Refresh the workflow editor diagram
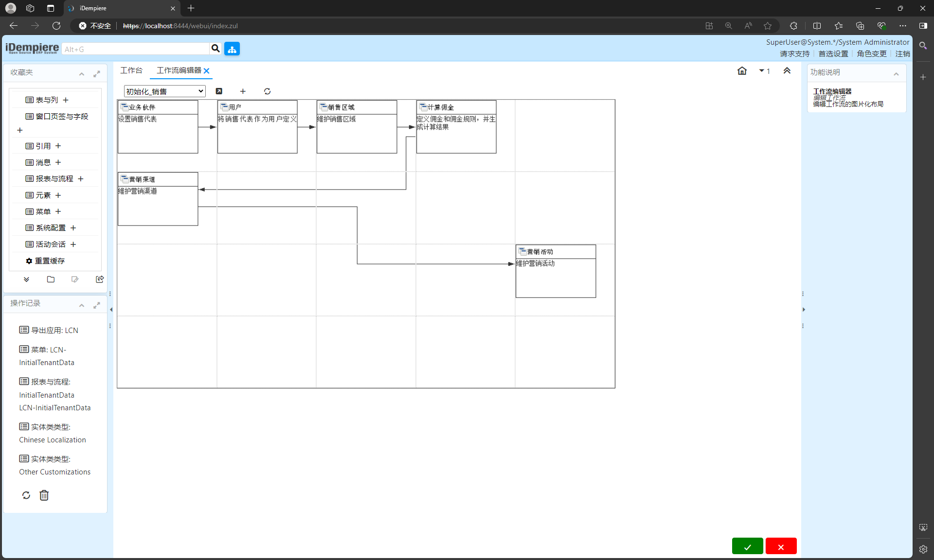Screen dimensions: 934x560 267,91
